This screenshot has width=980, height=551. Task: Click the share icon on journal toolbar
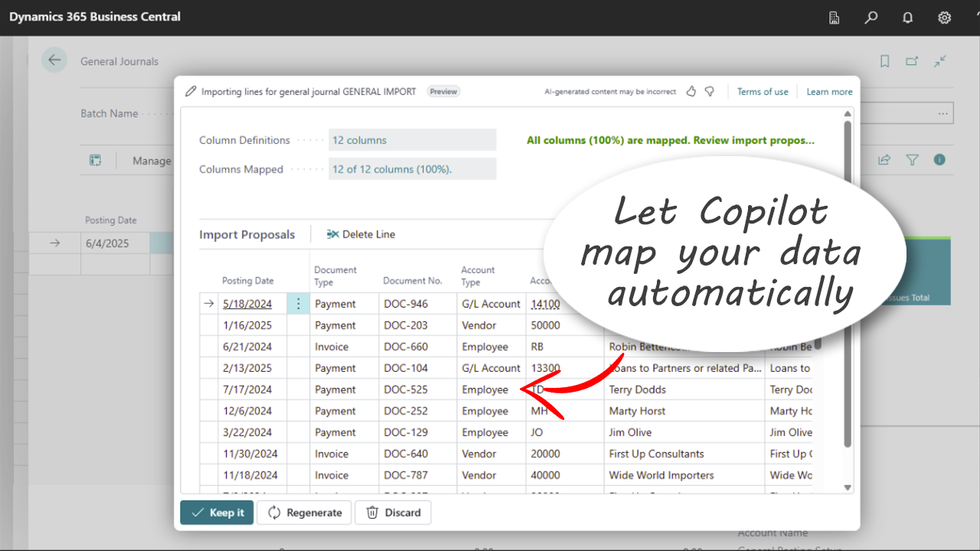pos(884,160)
